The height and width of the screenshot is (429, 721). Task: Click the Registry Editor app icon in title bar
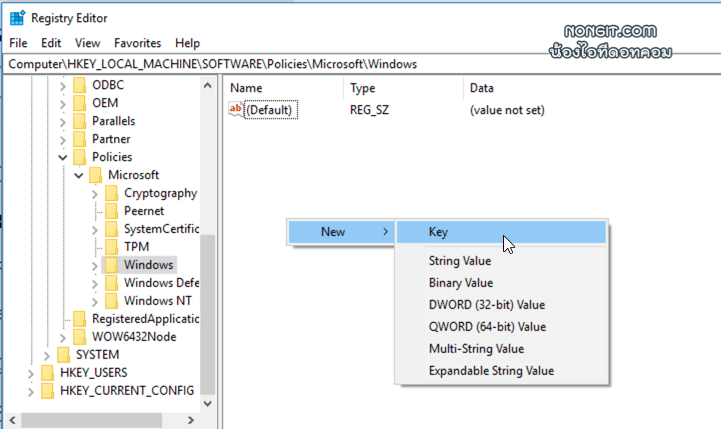[17, 17]
